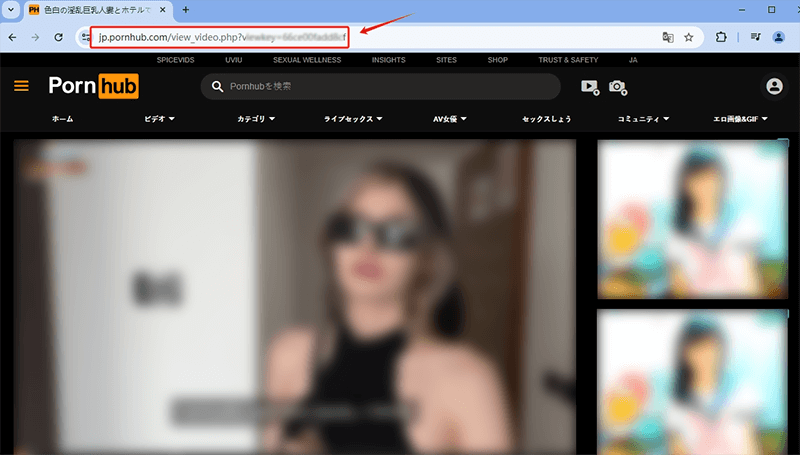The height and width of the screenshot is (455, 800).
Task: Open the INSIGHTS link
Action: [x=388, y=60]
